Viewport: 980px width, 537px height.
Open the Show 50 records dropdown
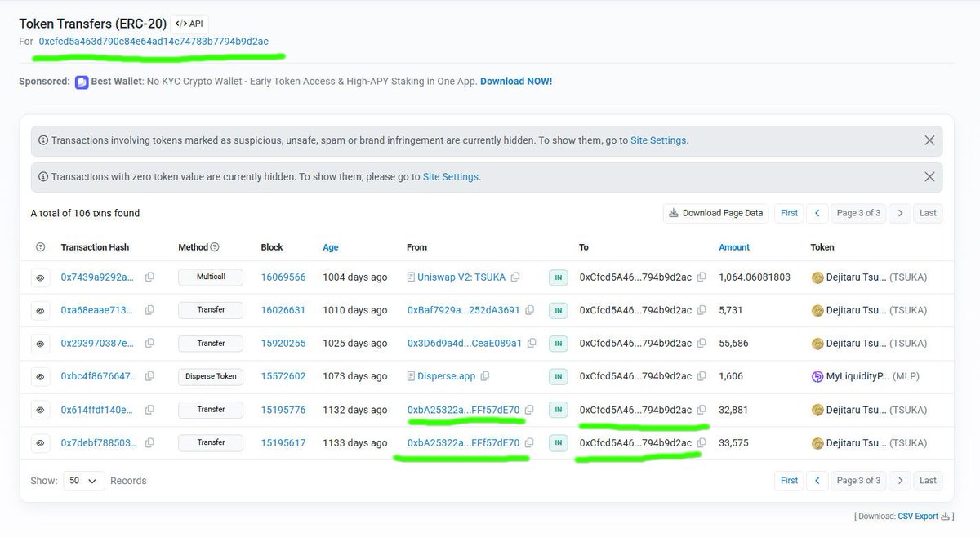(x=84, y=481)
